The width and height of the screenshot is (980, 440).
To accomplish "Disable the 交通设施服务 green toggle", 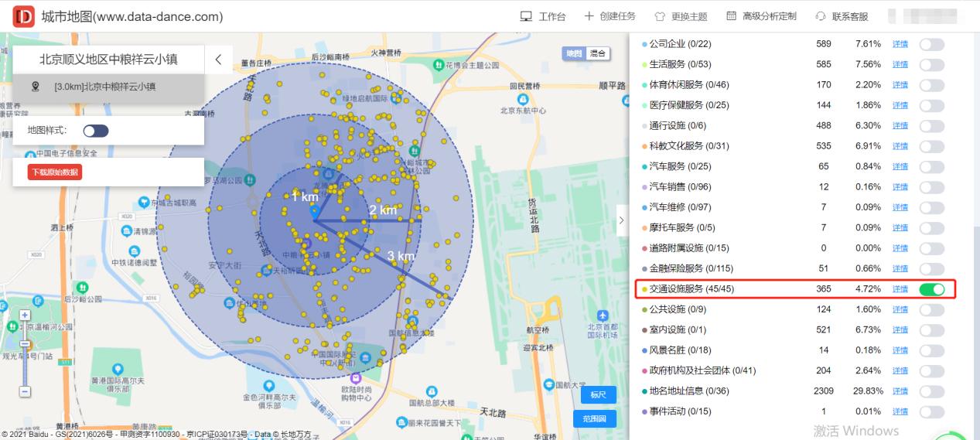I will pos(931,289).
